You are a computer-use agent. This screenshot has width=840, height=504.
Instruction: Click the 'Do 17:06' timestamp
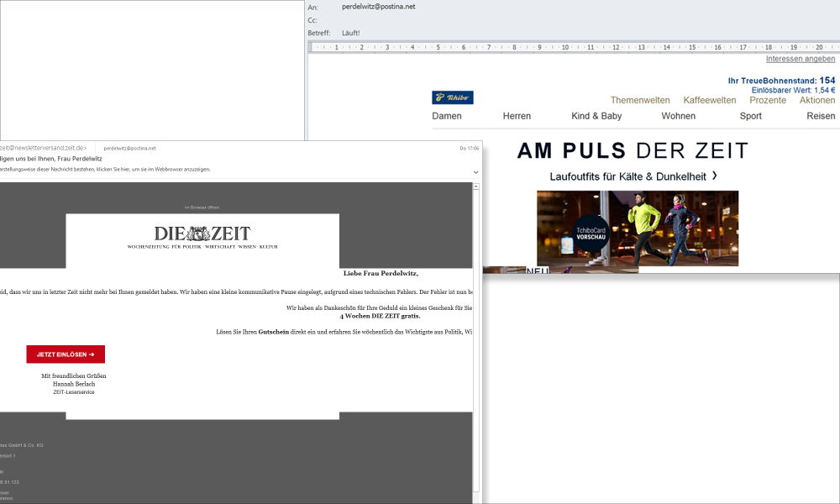coord(470,149)
